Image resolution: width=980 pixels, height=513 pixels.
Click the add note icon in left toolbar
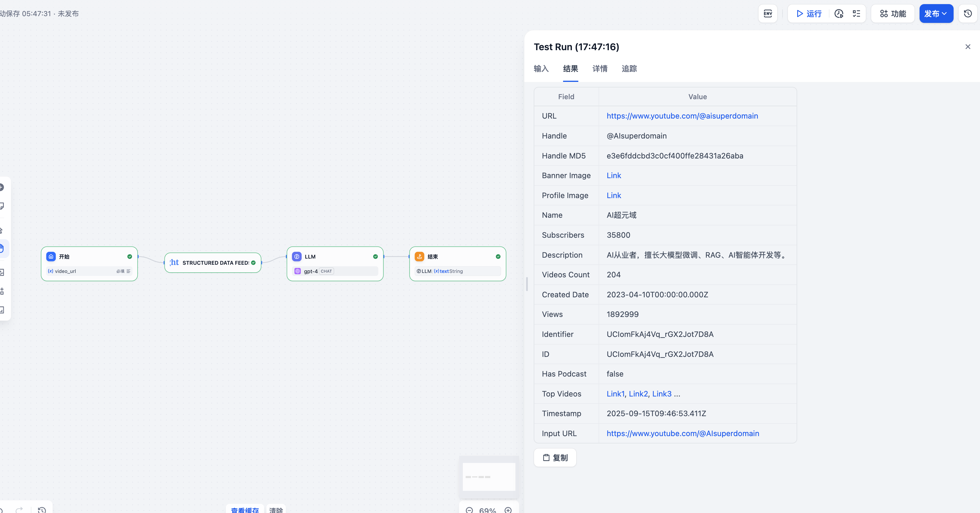click(x=1, y=206)
